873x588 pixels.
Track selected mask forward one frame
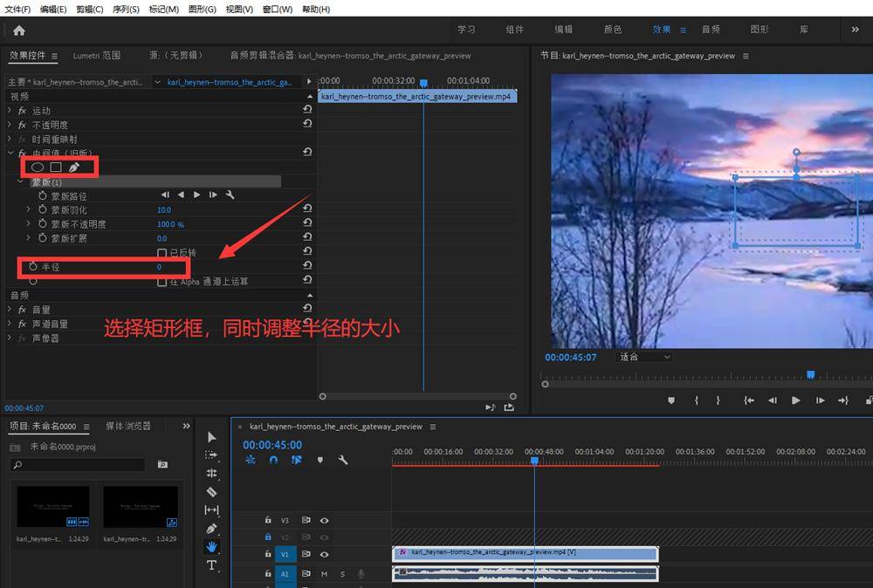click(213, 195)
